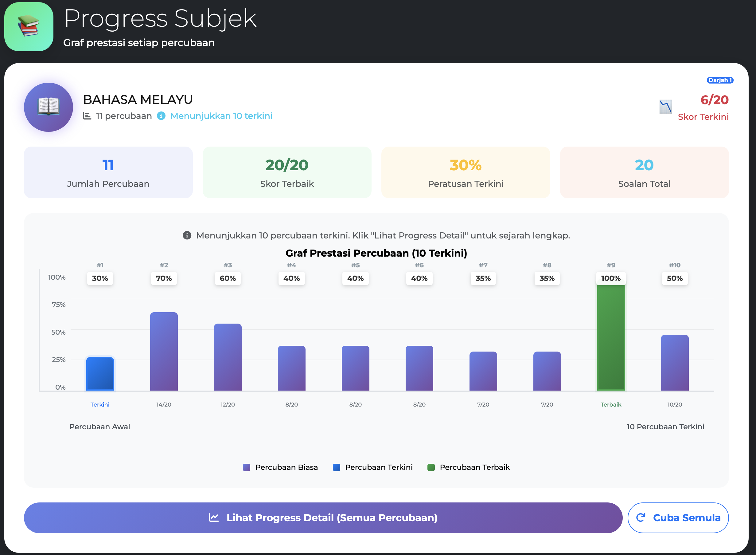Open Menunjukkan 10 terkini details
The width and height of the screenshot is (756, 555).
pos(221,116)
